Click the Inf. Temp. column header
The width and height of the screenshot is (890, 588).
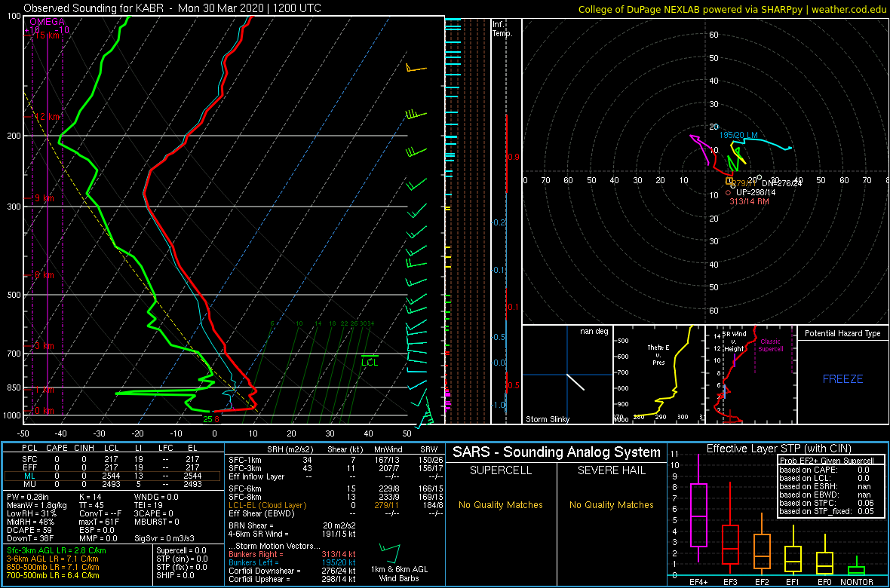[x=502, y=29]
